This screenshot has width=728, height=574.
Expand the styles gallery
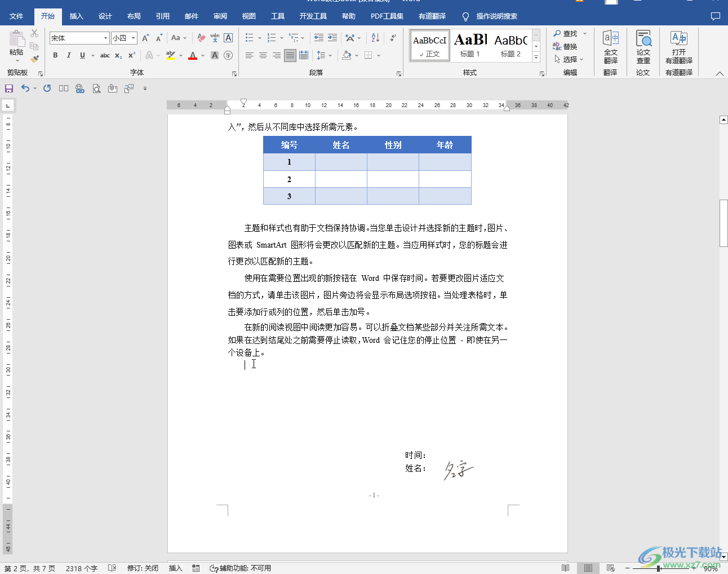[536, 58]
